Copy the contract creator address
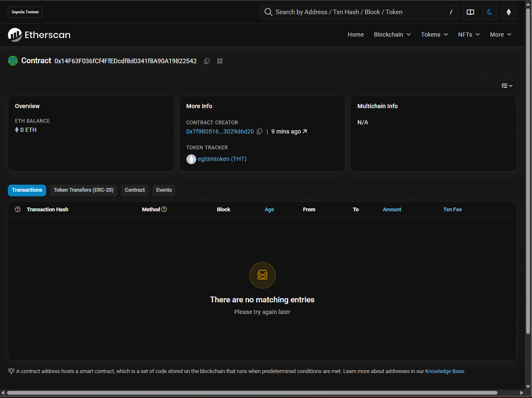Viewport: 532px width, 398px height. pos(260,131)
